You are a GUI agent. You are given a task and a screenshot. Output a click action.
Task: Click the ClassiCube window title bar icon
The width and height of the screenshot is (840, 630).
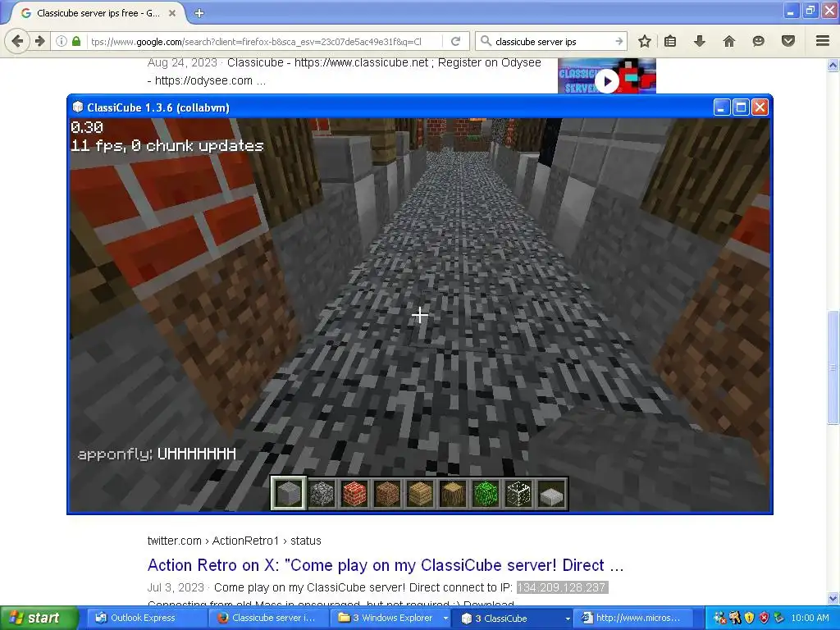(78, 107)
